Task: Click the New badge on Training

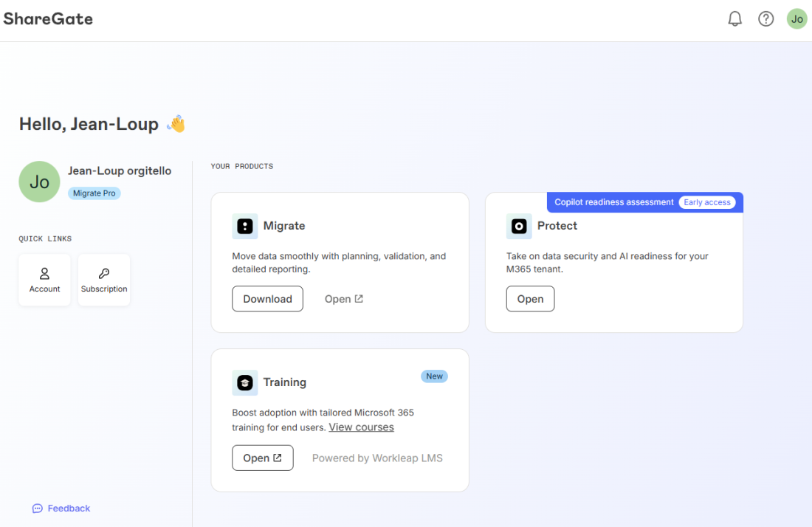Action: [x=434, y=376]
